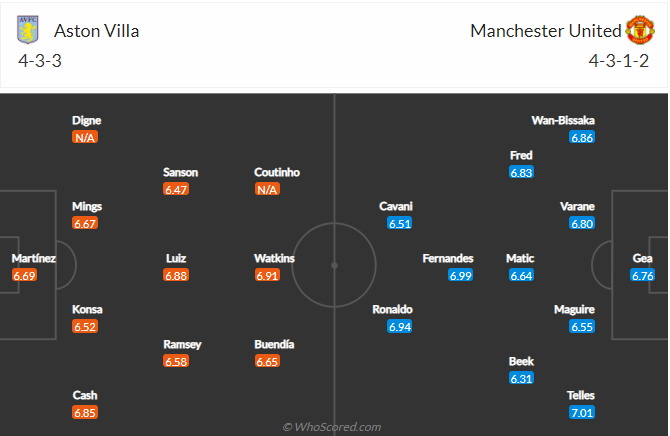This screenshot has width=670, height=436.
Task: Click the Aston Villa club crest
Action: (x=26, y=31)
